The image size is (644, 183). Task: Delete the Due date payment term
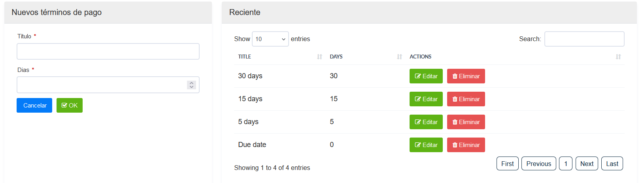click(466, 145)
